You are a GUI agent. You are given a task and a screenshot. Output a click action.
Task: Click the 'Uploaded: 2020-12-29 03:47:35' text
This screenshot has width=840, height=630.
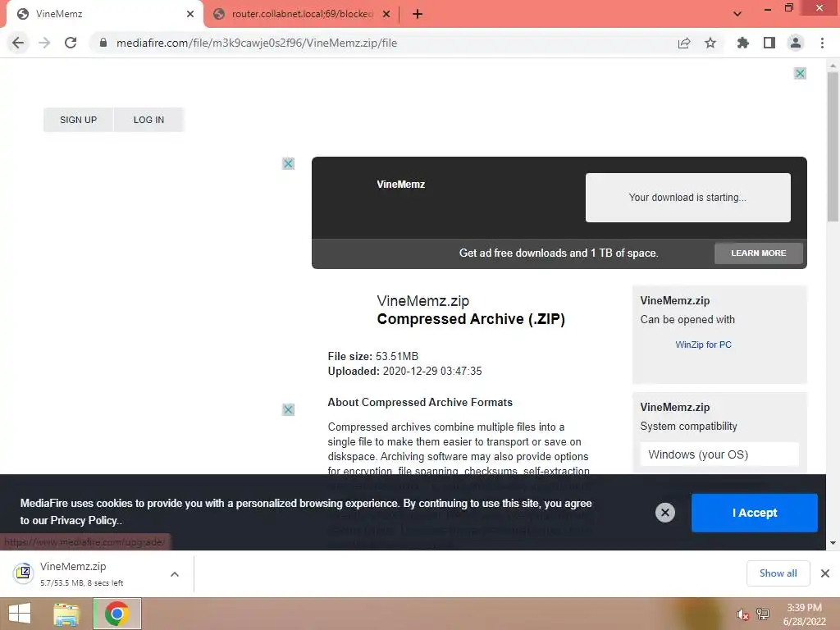point(404,372)
